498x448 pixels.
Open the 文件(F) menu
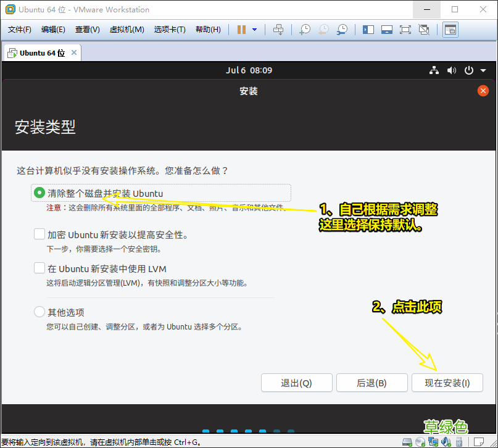20,30
